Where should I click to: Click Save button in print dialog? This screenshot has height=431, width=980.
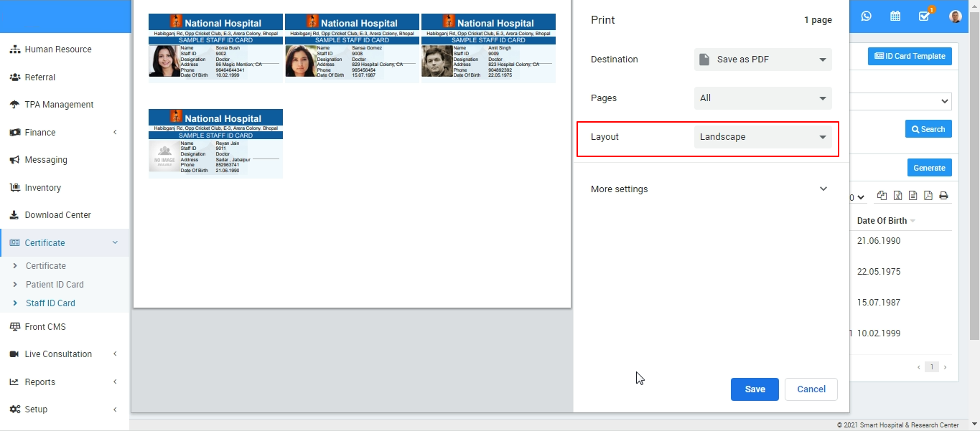pyautogui.click(x=754, y=389)
